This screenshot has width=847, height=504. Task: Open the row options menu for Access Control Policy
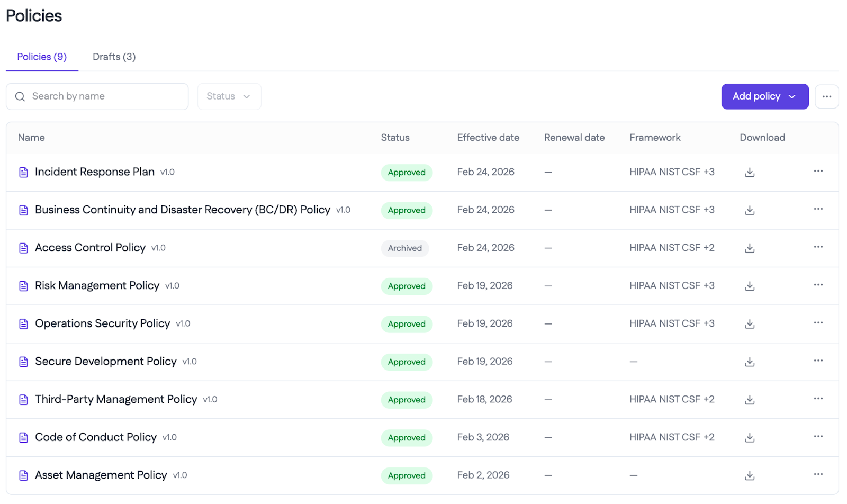pos(818,247)
